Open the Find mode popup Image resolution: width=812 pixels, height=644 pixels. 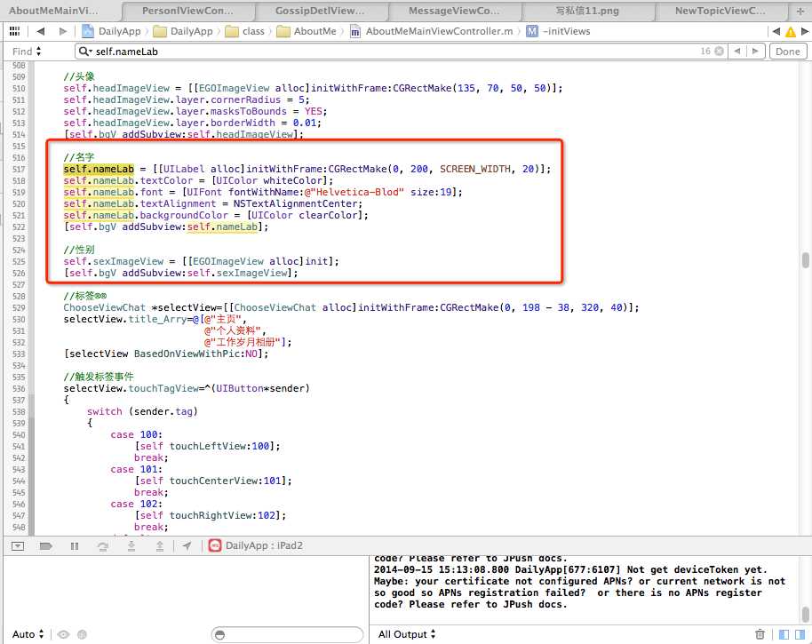[x=27, y=52]
